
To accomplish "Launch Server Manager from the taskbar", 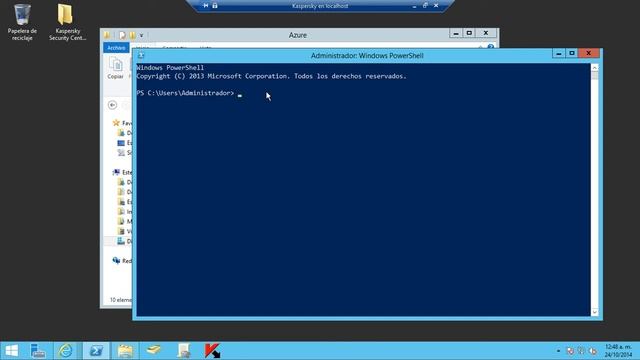I will click(38, 351).
